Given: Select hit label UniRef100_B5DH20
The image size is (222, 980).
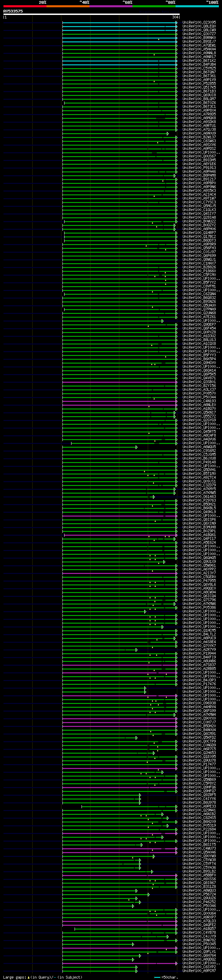Looking at the screenshot, I should coord(199,726).
